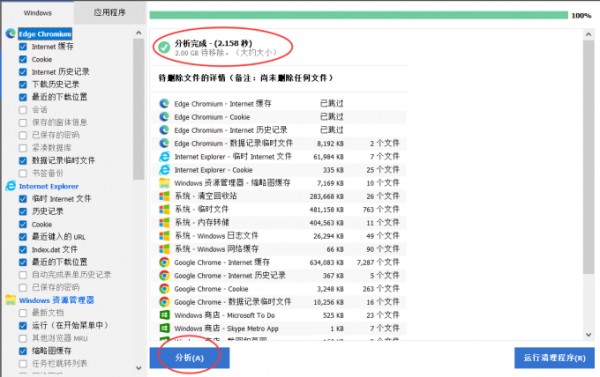The image size is (600, 377).
Task: Click results panel scroll down arrow
Action: coord(589,335)
